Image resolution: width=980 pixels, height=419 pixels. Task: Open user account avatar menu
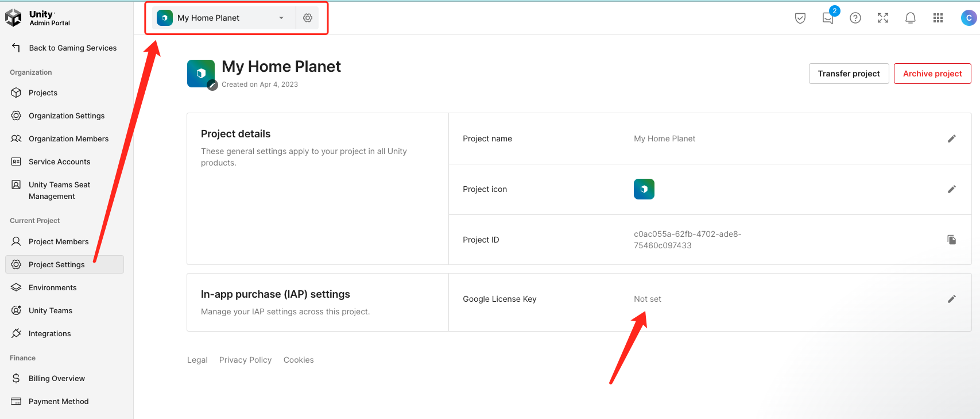[969, 18]
